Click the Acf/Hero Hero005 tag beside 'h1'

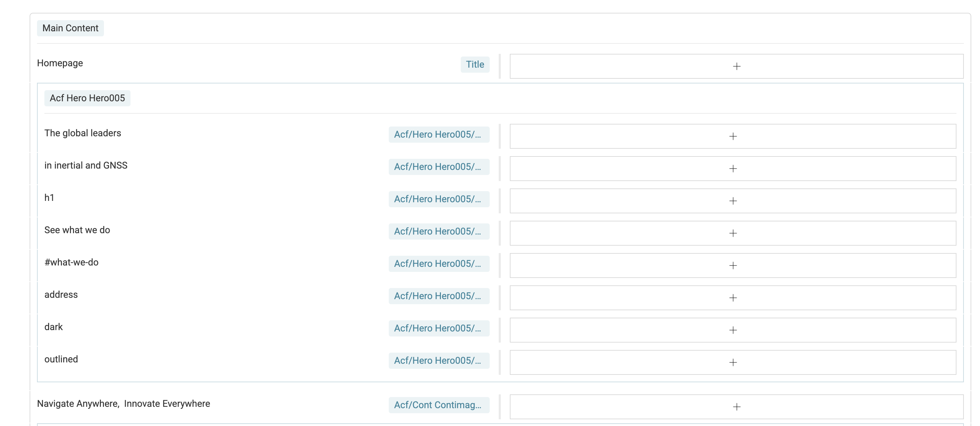[439, 200]
